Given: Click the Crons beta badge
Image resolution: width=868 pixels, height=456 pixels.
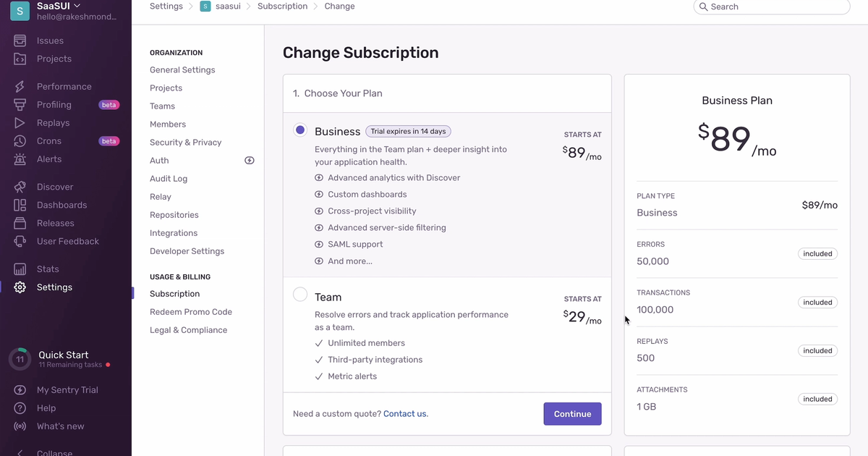Looking at the screenshot, I should pyautogui.click(x=109, y=141).
